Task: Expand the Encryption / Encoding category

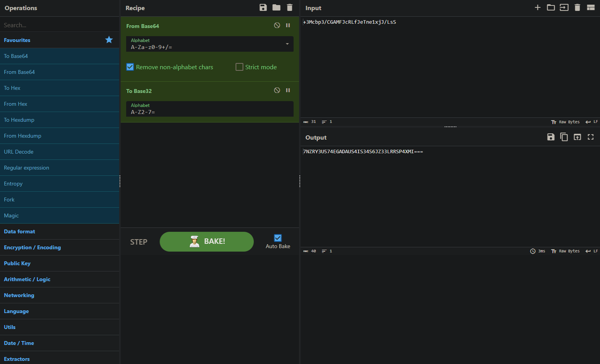Action: (x=32, y=247)
